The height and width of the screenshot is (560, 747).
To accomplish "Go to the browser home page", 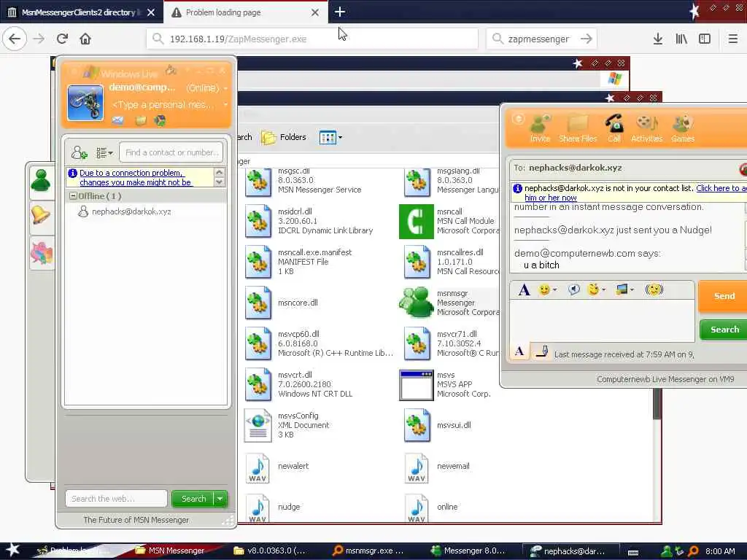I will [85, 39].
